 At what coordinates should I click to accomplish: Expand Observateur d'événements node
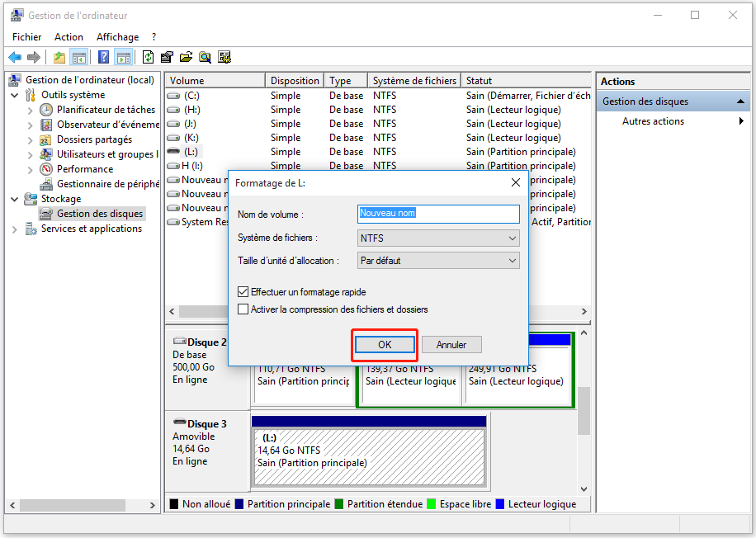[31, 125]
